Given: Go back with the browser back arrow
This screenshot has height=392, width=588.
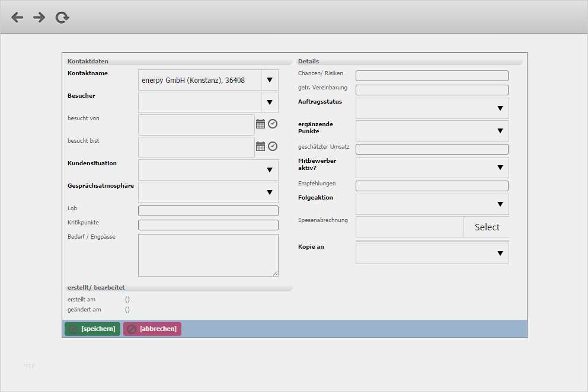Looking at the screenshot, I should click(17, 17).
